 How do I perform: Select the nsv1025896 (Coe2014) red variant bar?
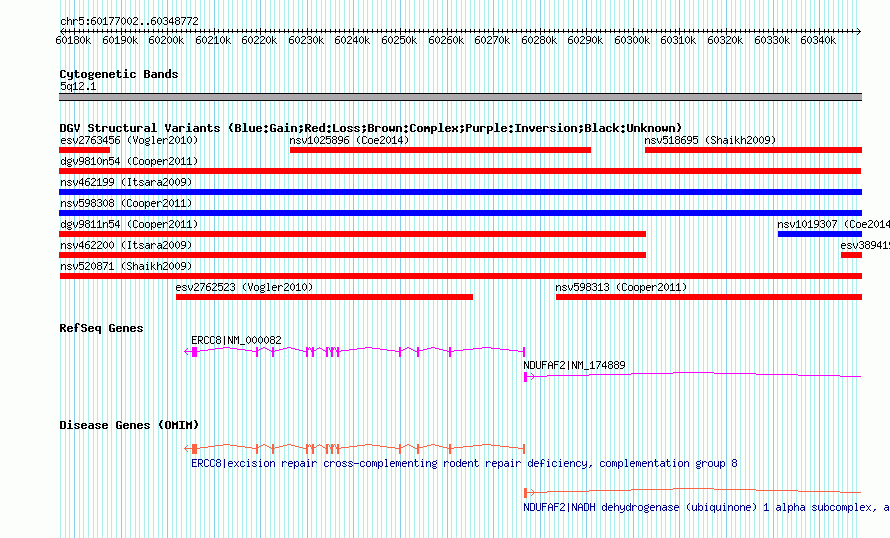click(x=440, y=150)
